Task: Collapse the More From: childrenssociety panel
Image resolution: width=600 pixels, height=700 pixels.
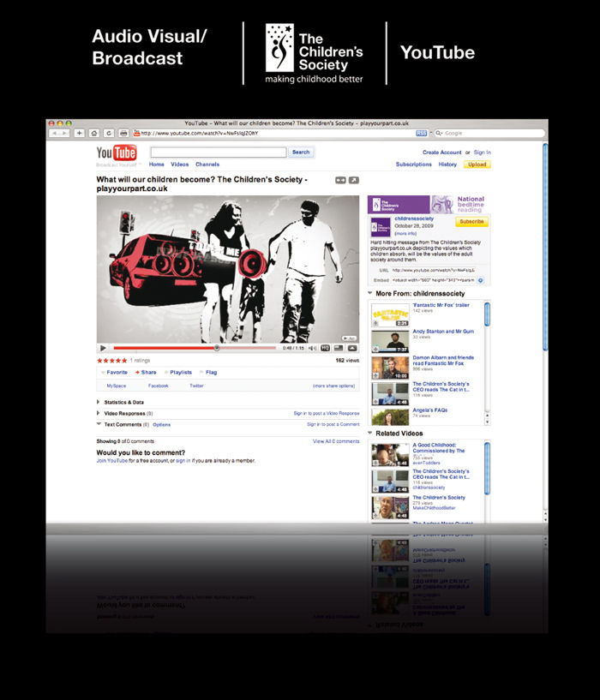Action: point(370,293)
